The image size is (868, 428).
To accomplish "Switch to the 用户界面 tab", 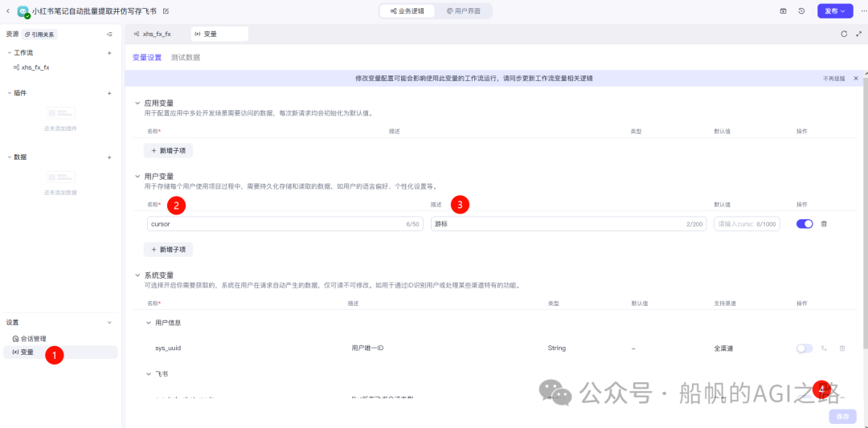I will click(464, 11).
